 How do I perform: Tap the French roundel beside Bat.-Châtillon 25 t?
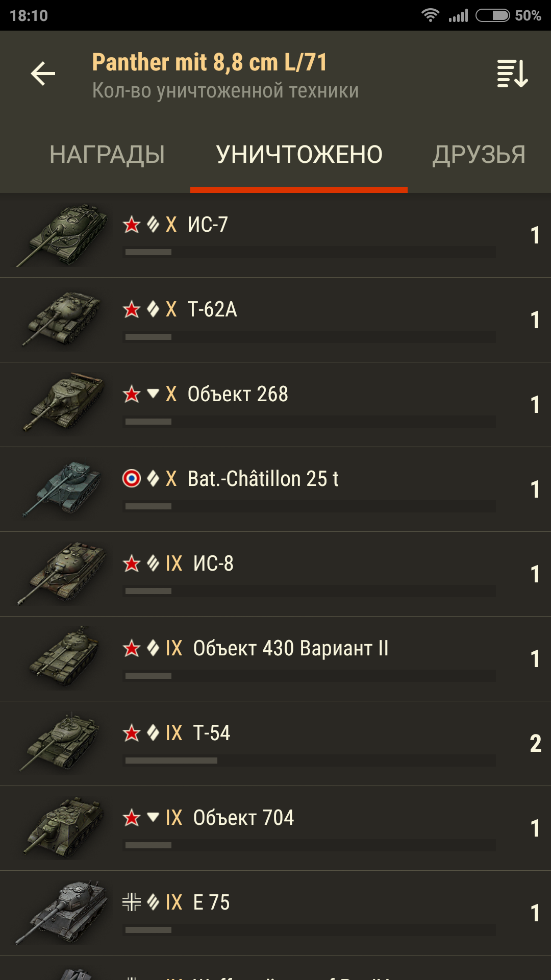coord(132,478)
